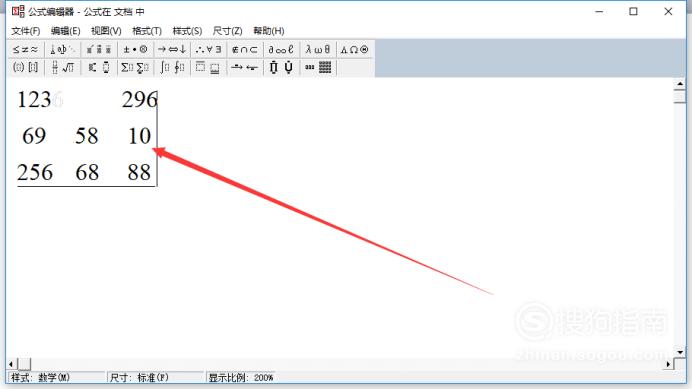Screen dimensions: 692x389
Task: Place cursor in matrix cell 10
Action: tap(139, 136)
